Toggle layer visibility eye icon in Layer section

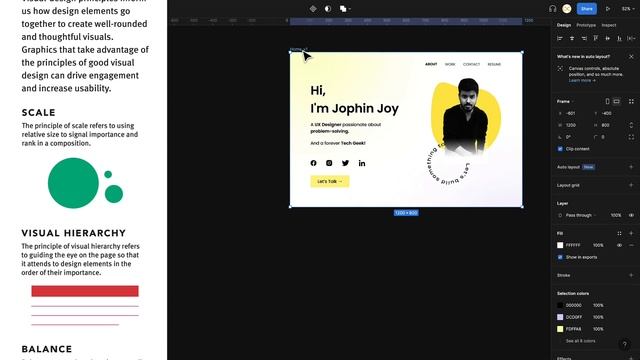point(631,215)
